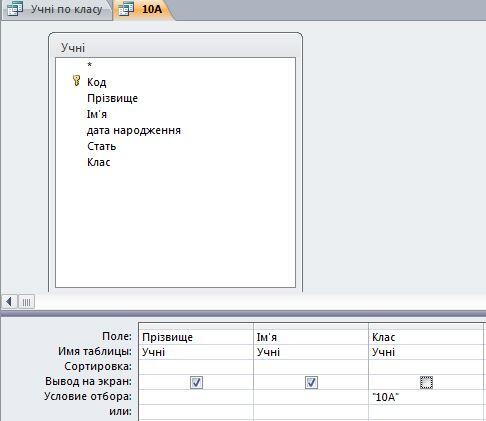Select Прізвище in the Учні field list

click(112, 98)
